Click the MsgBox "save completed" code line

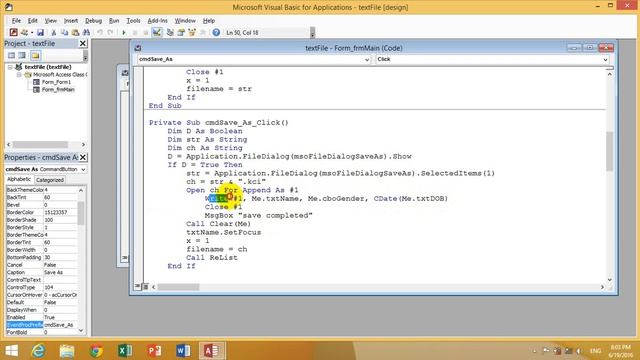258,215
